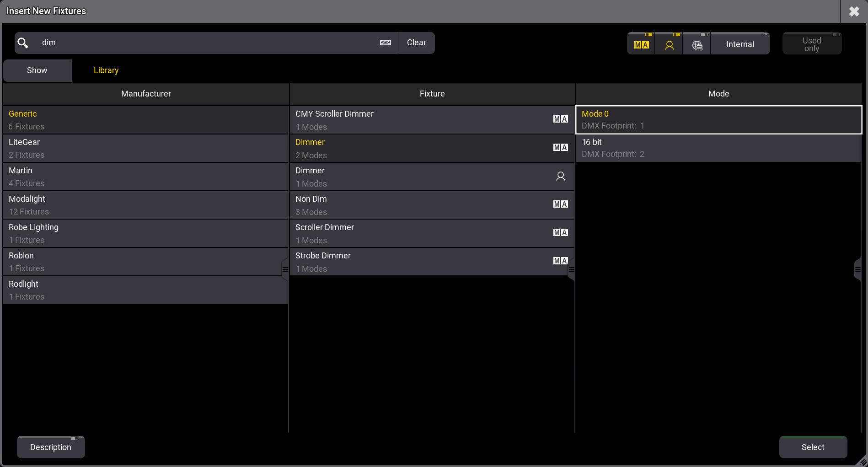
Task: Choose the Non Dim fixture
Action: (432, 205)
